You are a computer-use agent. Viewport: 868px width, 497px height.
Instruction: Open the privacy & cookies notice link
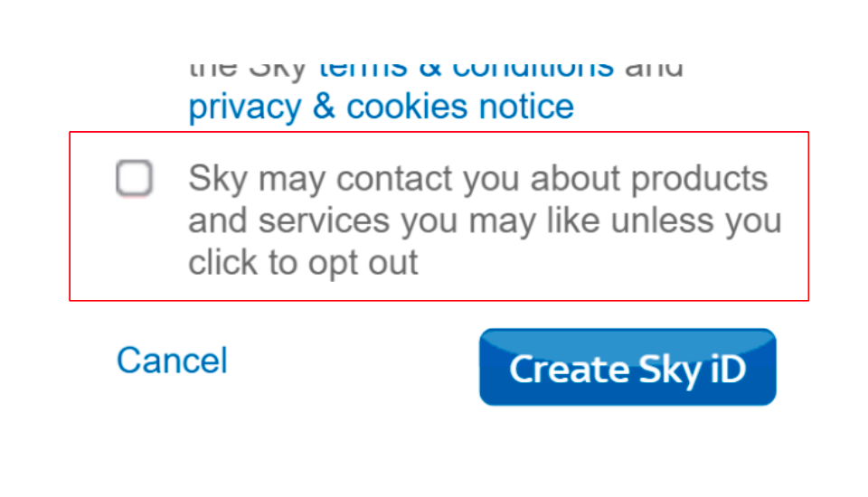click(381, 107)
